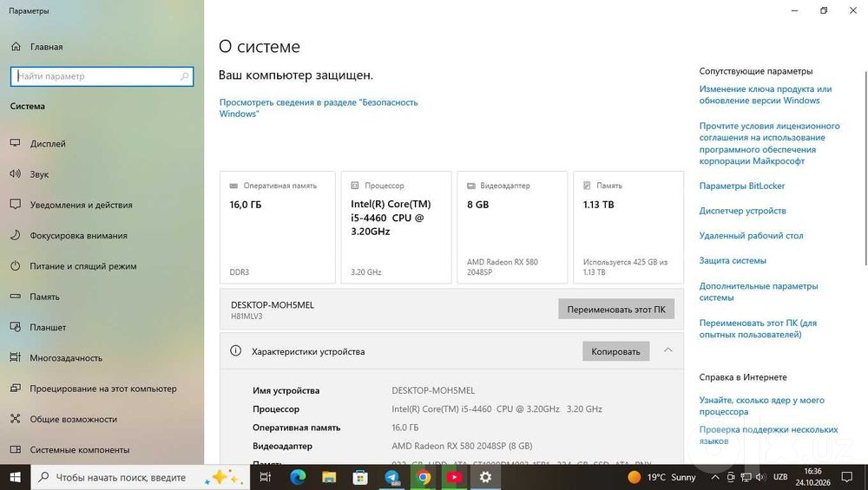Viewport: 868px width, 490px height.
Task: Click the taskbar network icon
Action: click(x=746, y=477)
